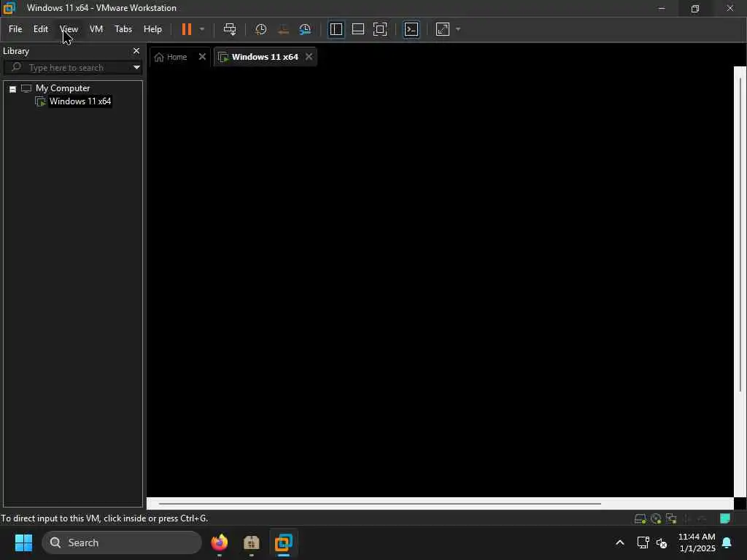The width and height of the screenshot is (747, 560).
Task: Open the stretch guest dropdown arrow
Action: [x=458, y=29]
